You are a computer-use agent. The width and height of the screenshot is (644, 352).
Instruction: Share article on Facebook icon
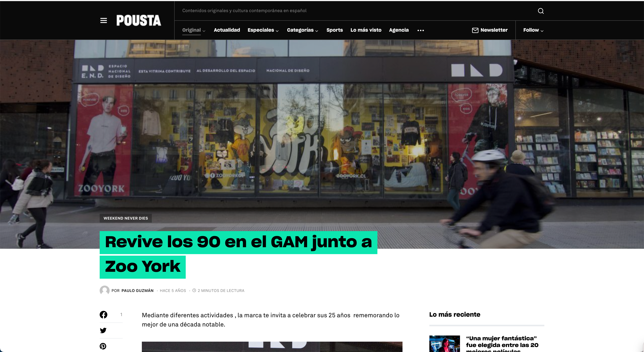pos(103,315)
